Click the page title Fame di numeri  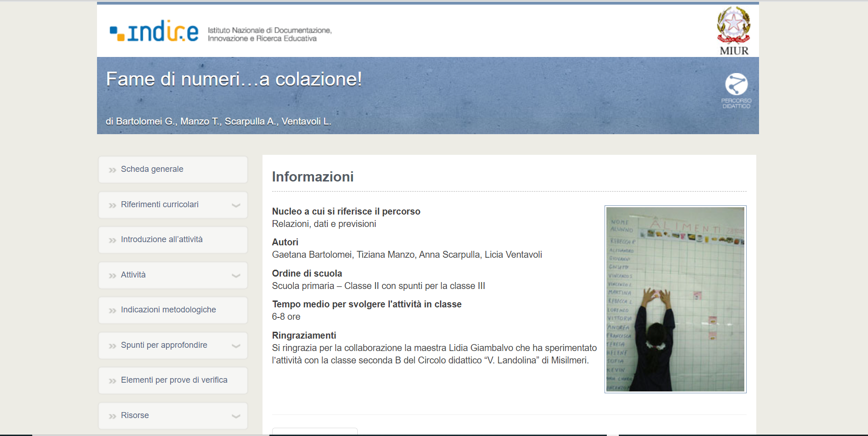pyautogui.click(x=234, y=79)
